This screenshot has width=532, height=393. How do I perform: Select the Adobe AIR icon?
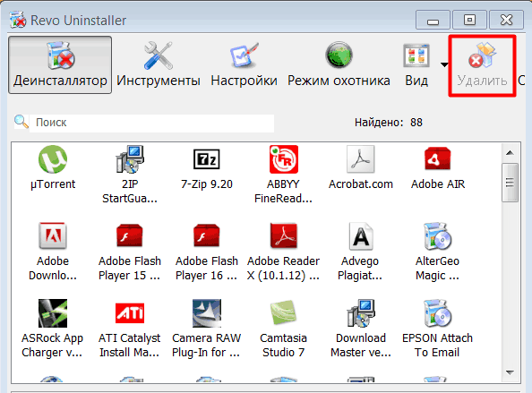click(438, 158)
